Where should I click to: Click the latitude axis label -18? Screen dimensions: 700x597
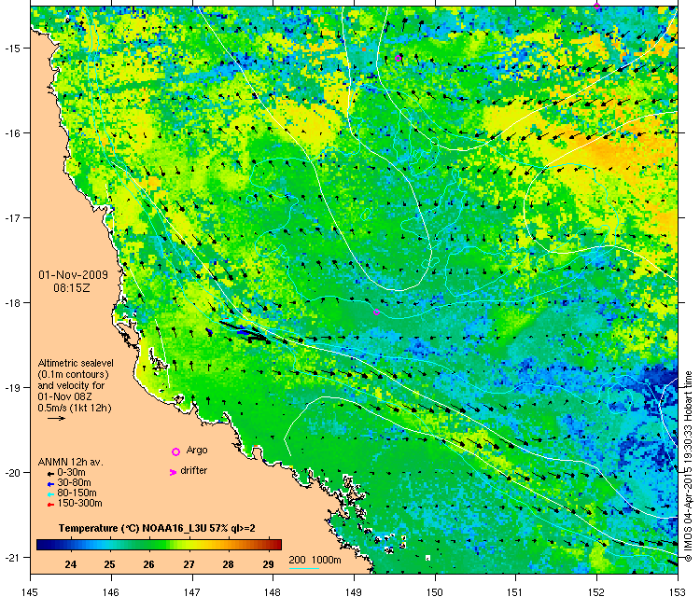pyautogui.click(x=11, y=302)
